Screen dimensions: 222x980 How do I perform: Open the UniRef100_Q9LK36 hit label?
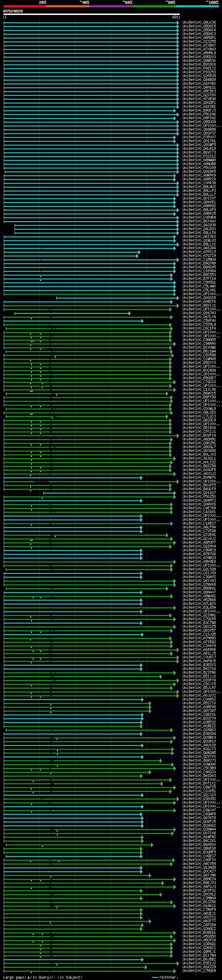199,23
